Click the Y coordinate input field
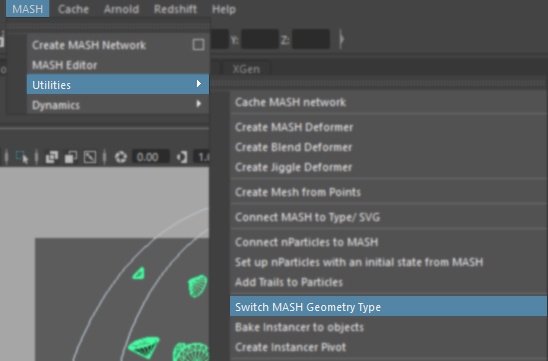 [260, 39]
